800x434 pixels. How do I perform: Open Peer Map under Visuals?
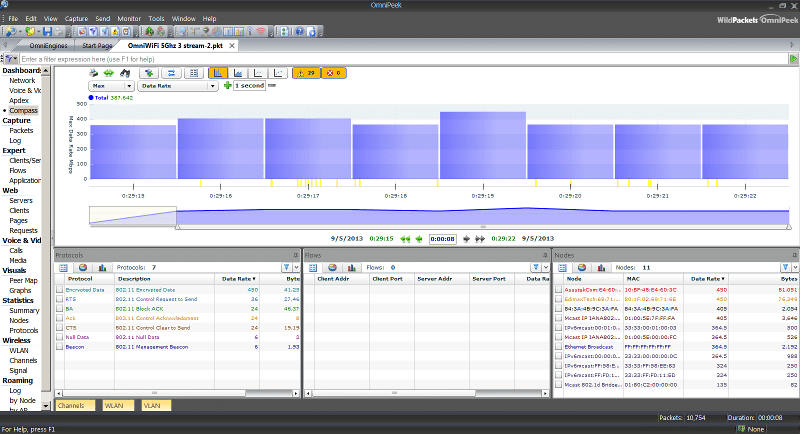pyautogui.click(x=23, y=280)
